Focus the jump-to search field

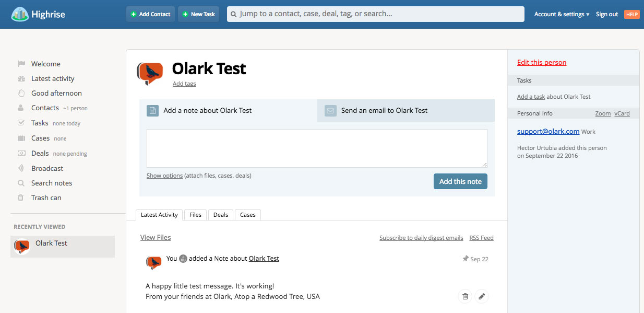point(376,14)
